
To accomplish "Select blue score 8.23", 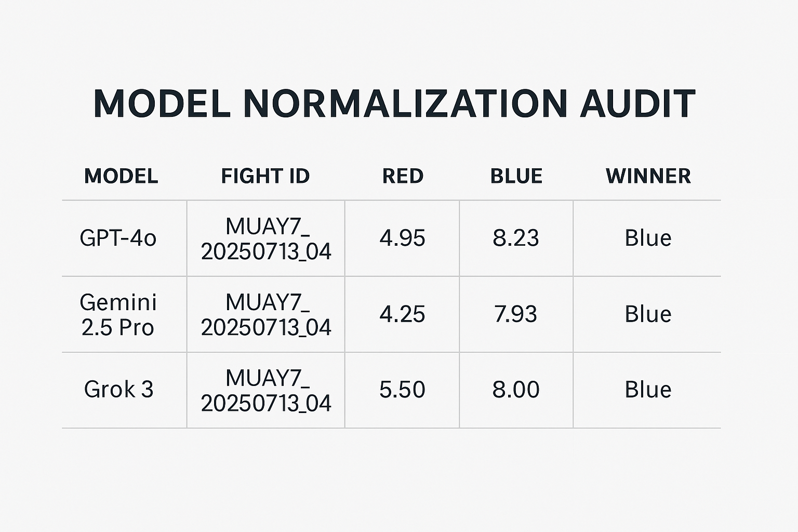I will (x=516, y=238).
